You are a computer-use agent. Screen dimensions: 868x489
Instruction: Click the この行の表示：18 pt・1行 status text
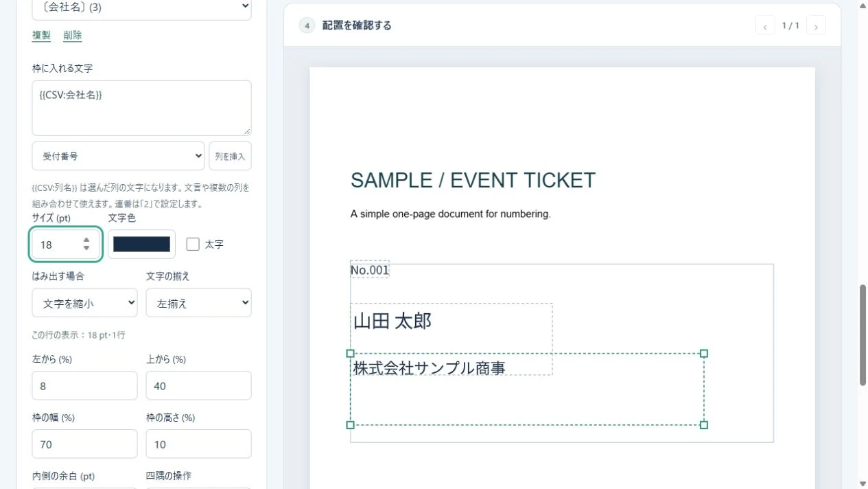coord(78,335)
